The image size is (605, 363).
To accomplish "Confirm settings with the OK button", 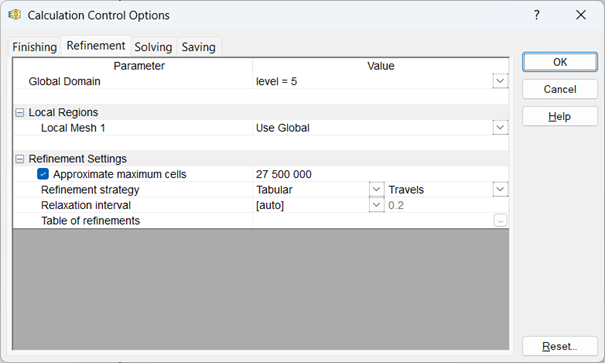I will [560, 62].
